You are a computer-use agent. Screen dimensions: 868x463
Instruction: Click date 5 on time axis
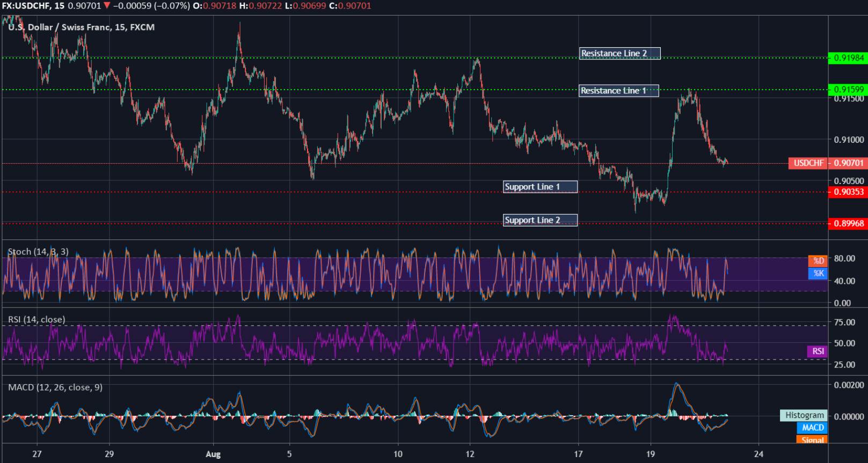[x=289, y=454]
